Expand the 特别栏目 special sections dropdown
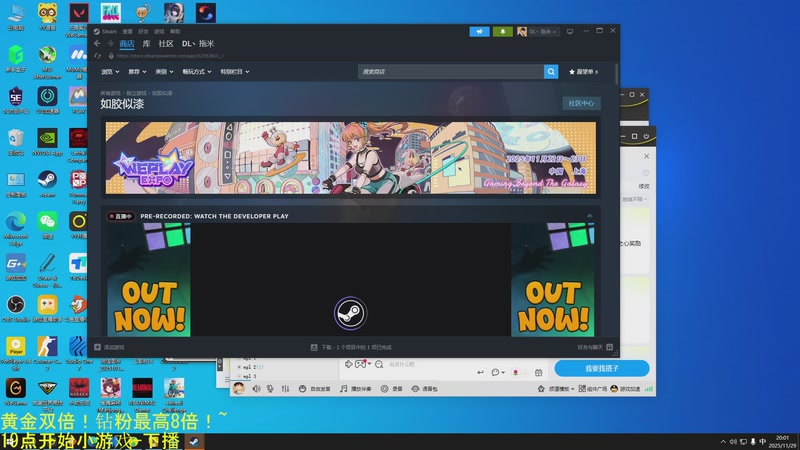This screenshot has height=450, width=800. tap(235, 72)
